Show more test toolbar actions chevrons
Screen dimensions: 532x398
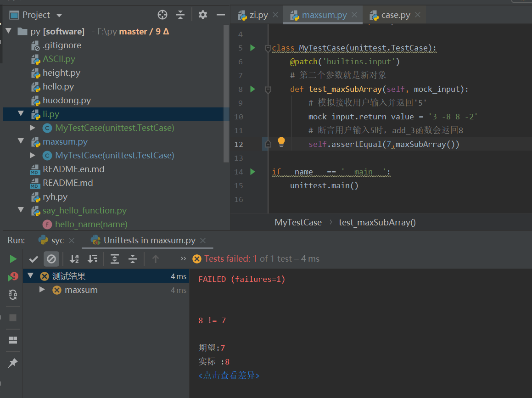coord(183,258)
